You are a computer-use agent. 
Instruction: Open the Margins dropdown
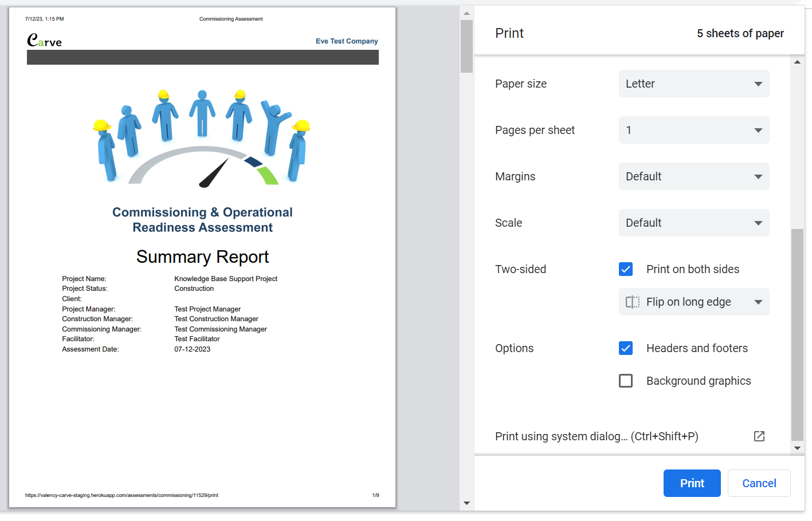(x=694, y=176)
